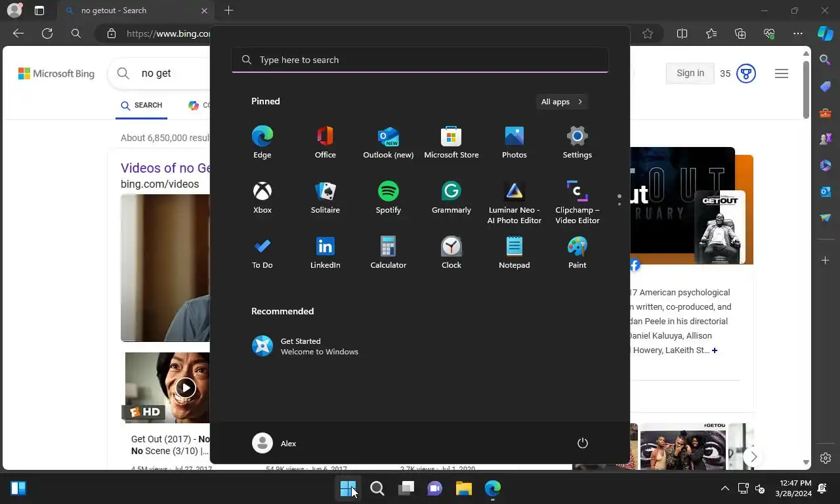Open Bing Rewards medal icon
This screenshot has height=504, width=840.
coord(746,73)
